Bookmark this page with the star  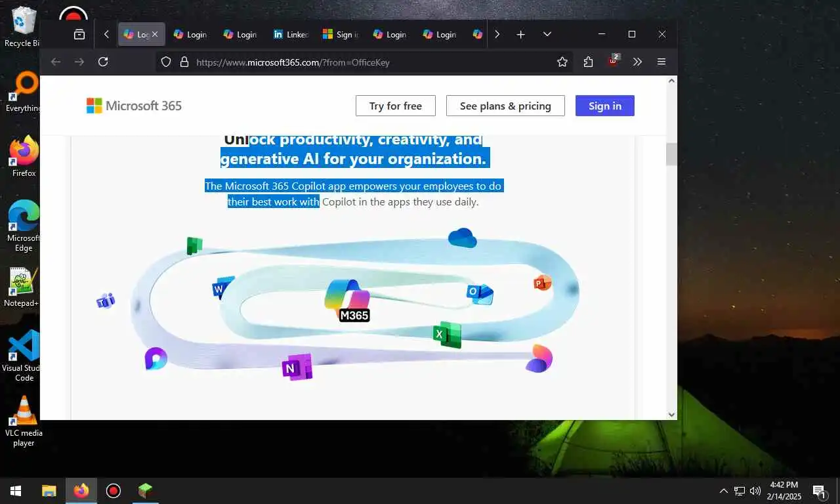pyautogui.click(x=562, y=62)
